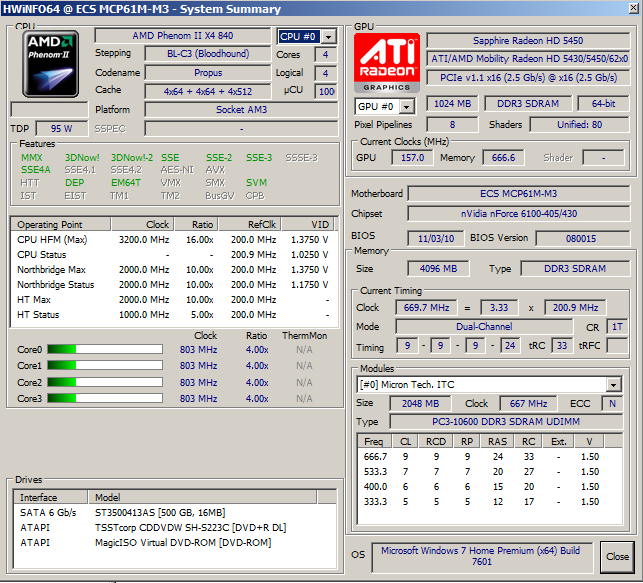This screenshot has height=583, width=643.
Task: Select the CPU Status row
Action: click(x=173, y=255)
